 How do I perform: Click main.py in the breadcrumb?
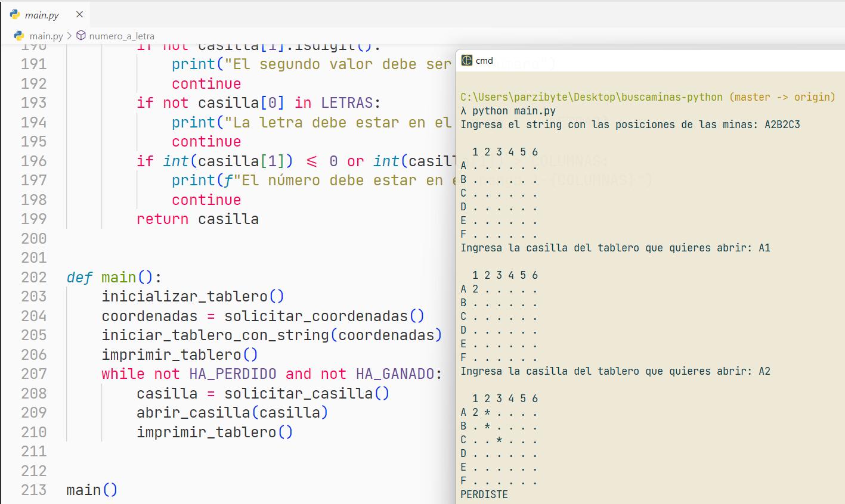coord(46,36)
